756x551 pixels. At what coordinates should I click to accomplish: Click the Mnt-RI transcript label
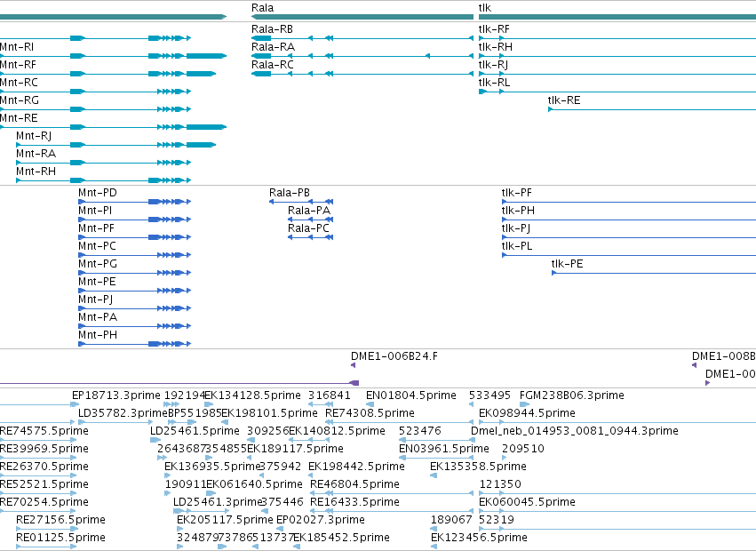point(17,47)
